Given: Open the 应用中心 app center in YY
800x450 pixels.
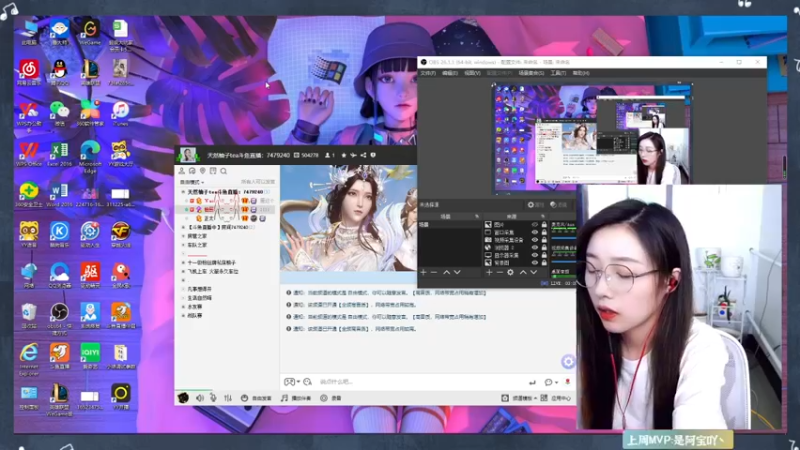Looking at the screenshot, I should point(556,398).
